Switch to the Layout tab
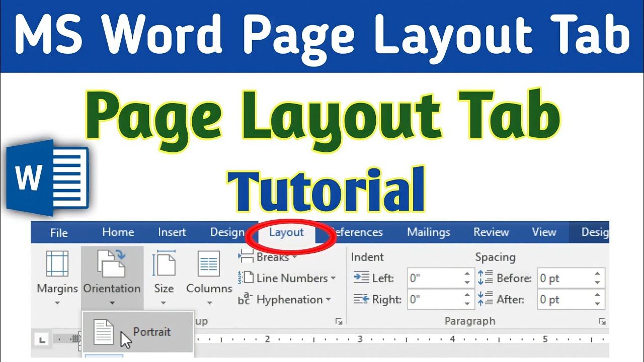The image size is (644, 362). [286, 232]
